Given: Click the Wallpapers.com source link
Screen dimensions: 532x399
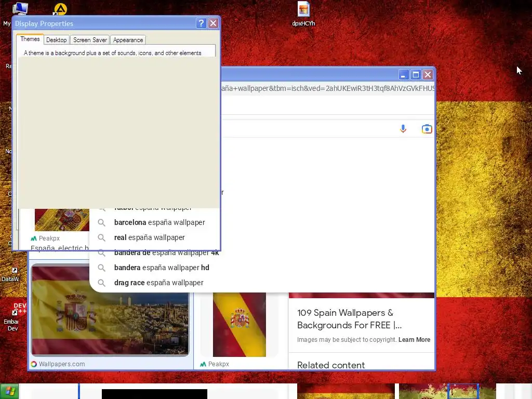Looking at the screenshot, I should click(62, 364).
